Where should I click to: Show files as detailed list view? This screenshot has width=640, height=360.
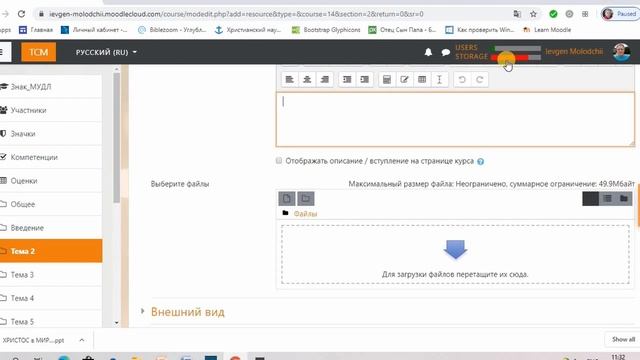pos(607,199)
